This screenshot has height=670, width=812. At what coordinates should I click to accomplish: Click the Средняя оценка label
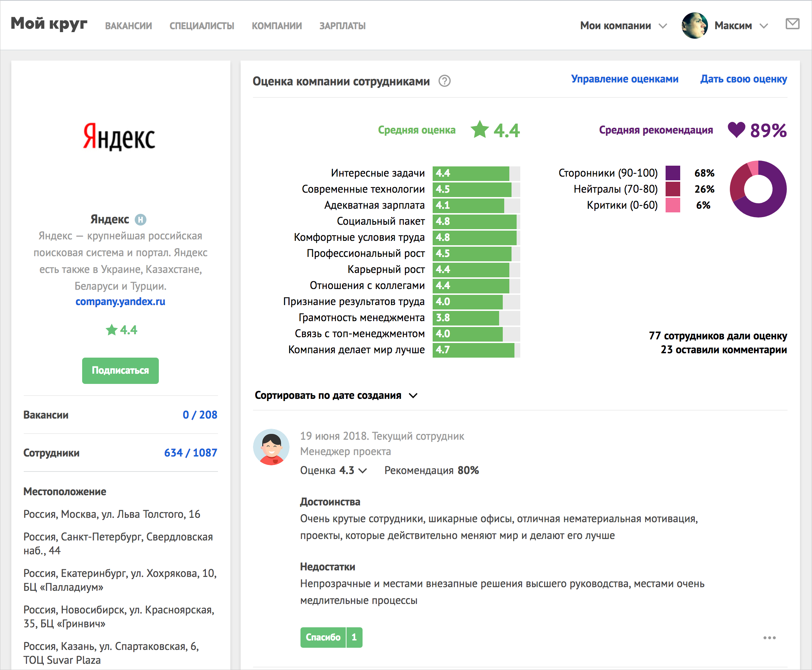point(417,130)
